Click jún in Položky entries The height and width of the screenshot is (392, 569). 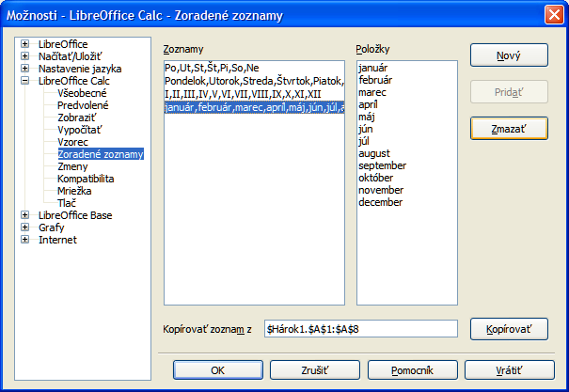(366, 129)
